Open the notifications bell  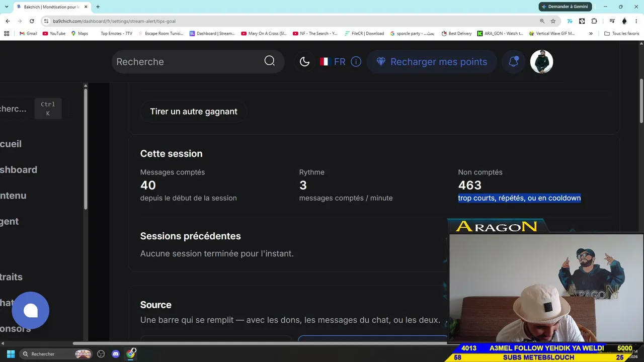[513, 62]
